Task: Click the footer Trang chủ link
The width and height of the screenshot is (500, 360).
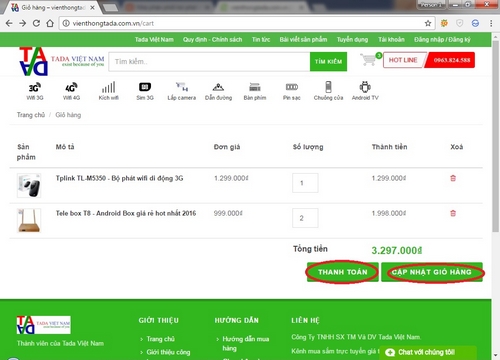Action: point(160,339)
